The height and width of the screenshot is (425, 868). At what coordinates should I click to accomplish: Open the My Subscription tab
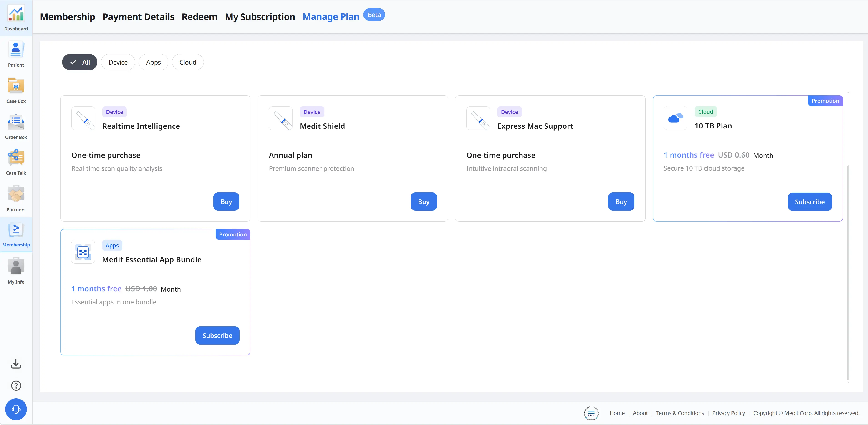(x=260, y=17)
